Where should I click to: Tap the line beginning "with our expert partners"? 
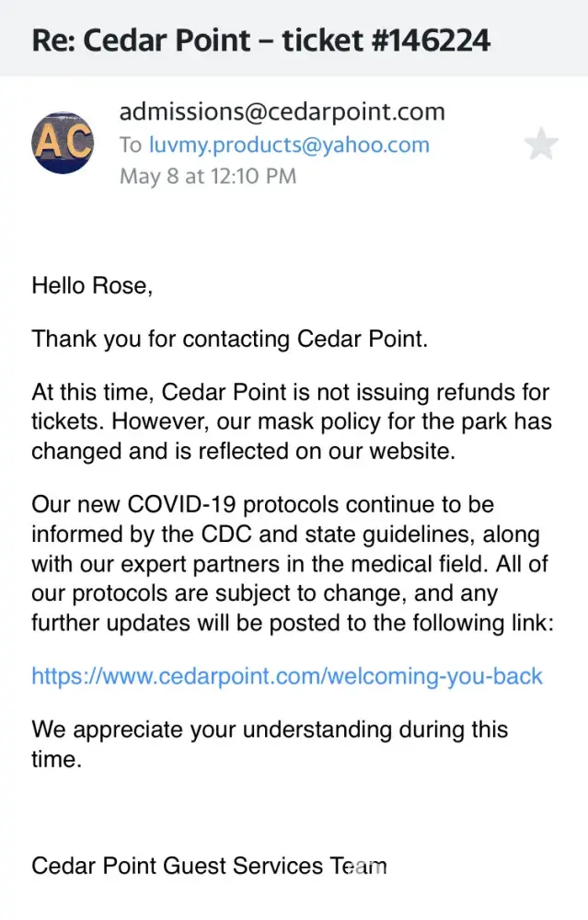click(x=285, y=564)
